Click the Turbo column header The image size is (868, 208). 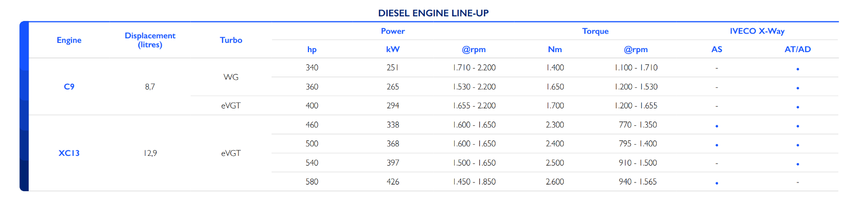[231, 40]
